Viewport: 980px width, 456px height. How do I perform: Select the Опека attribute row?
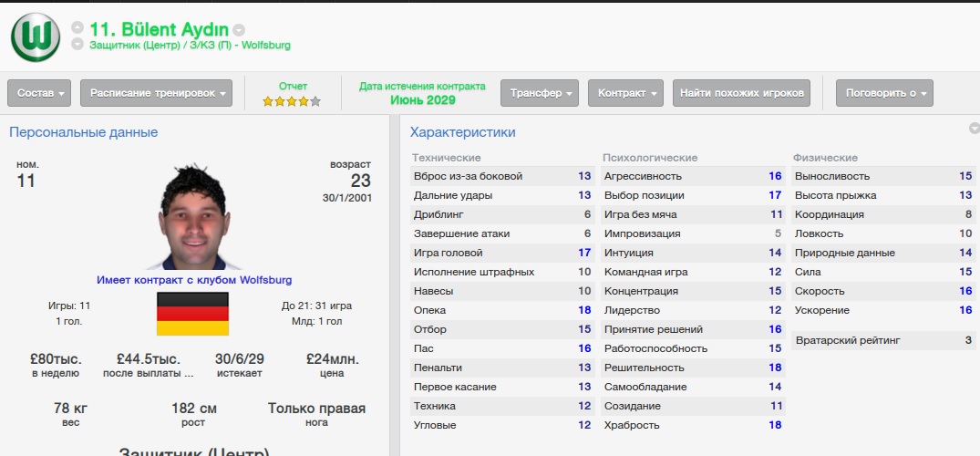coord(501,310)
